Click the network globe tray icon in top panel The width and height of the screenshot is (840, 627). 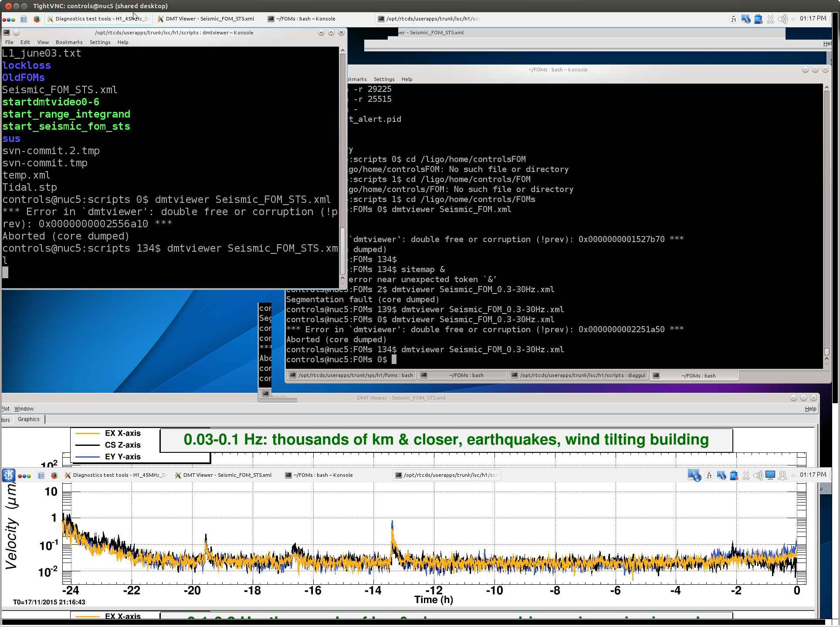point(746,19)
